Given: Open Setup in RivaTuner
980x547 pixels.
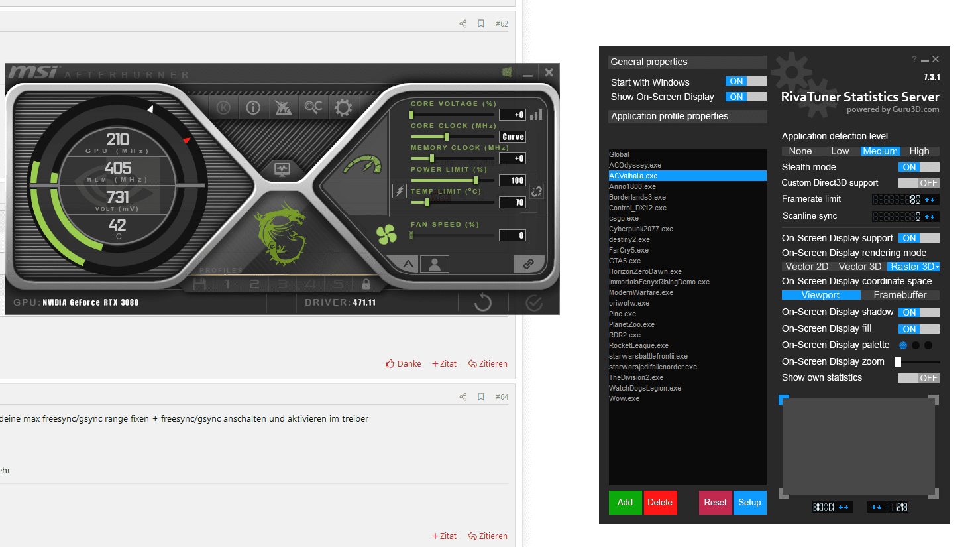Looking at the screenshot, I should click(x=749, y=502).
